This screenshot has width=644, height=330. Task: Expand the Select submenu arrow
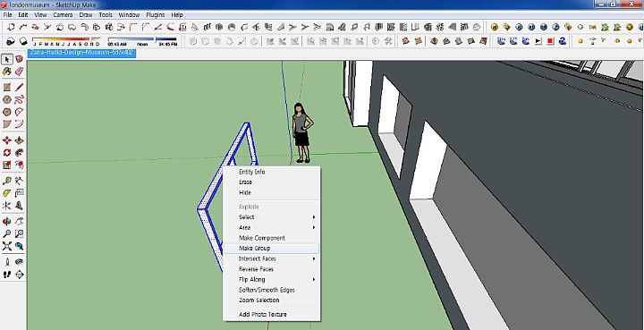point(314,217)
